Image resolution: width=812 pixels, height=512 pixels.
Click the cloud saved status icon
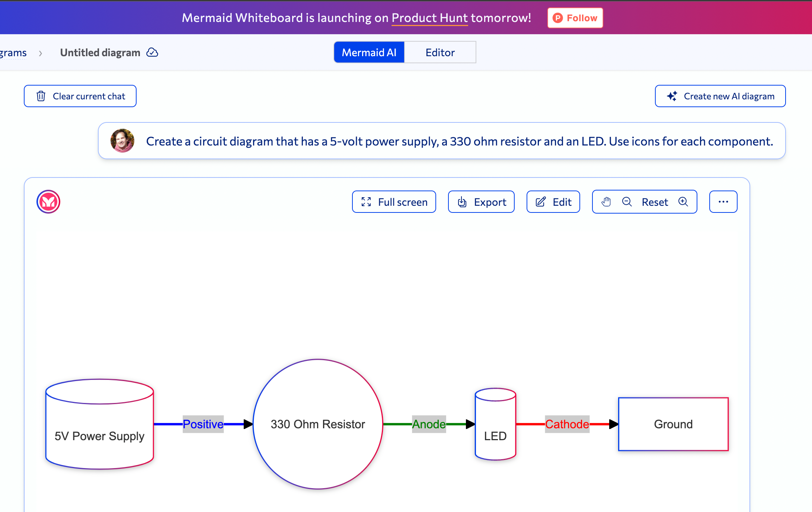click(152, 52)
